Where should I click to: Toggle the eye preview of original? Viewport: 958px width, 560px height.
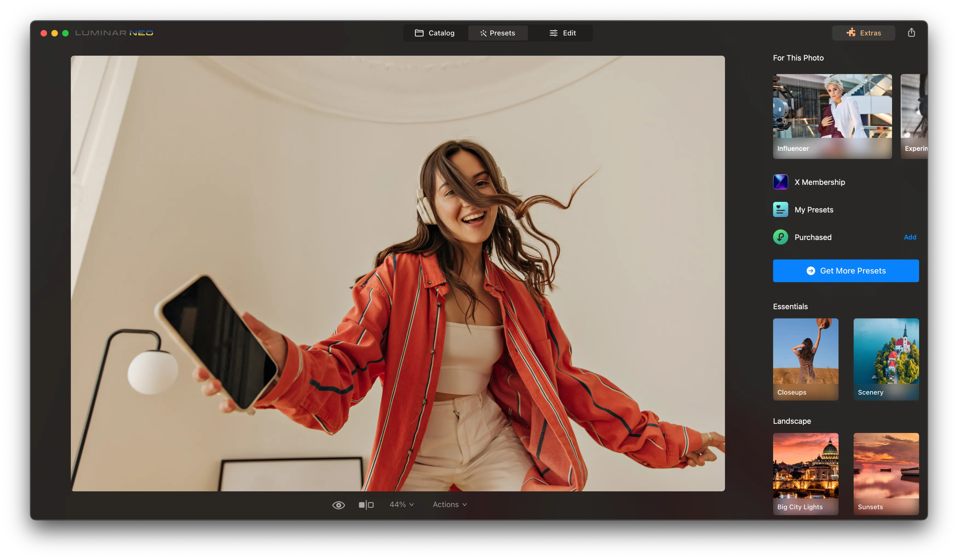pyautogui.click(x=338, y=505)
